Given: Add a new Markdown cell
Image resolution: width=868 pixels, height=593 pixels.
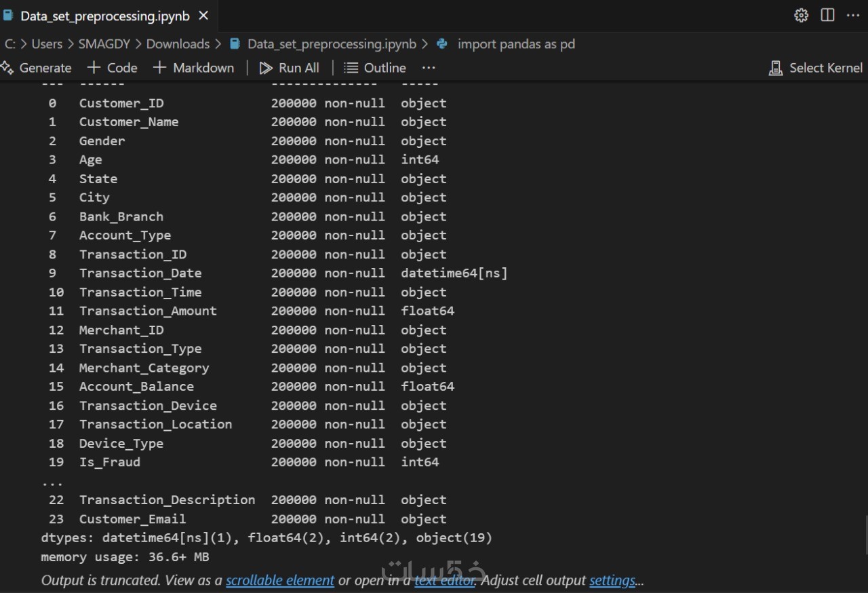Looking at the screenshot, I should 194,68.
